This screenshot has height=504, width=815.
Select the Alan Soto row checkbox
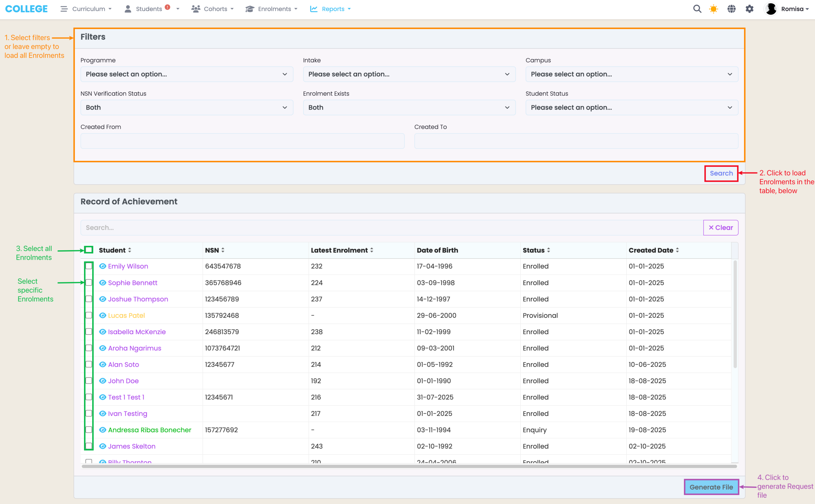point(89,364)
